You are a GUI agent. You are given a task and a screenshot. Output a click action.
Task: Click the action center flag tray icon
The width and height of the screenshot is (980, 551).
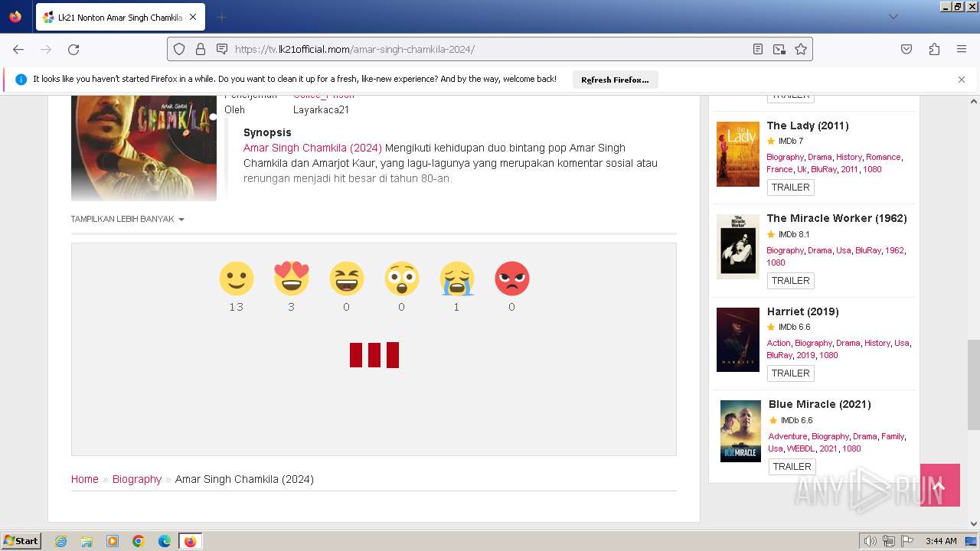pyautogui.click(x=906, y=541)
